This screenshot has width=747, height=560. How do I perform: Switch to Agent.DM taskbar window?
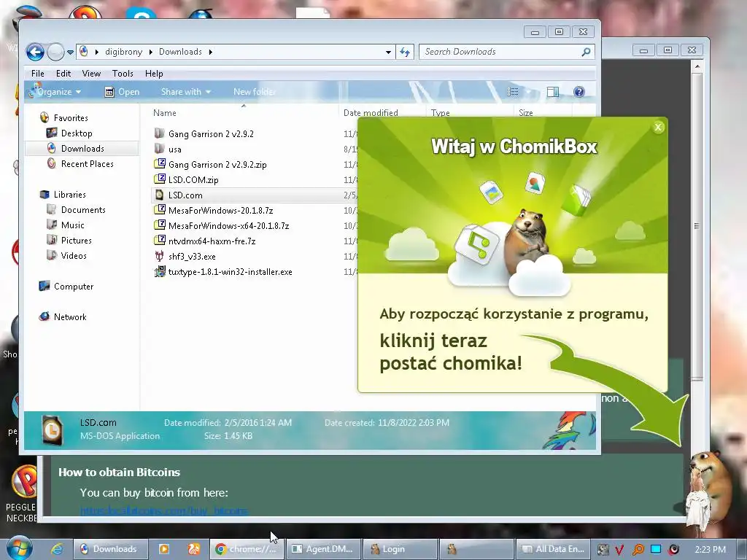(x=323, y=549)
